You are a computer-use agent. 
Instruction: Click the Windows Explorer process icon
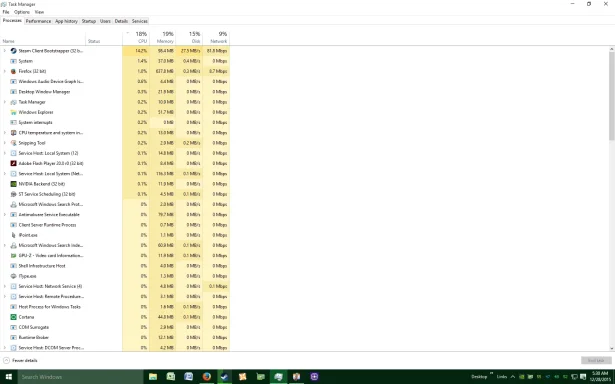pyautogui.click(x=13, y=112)
